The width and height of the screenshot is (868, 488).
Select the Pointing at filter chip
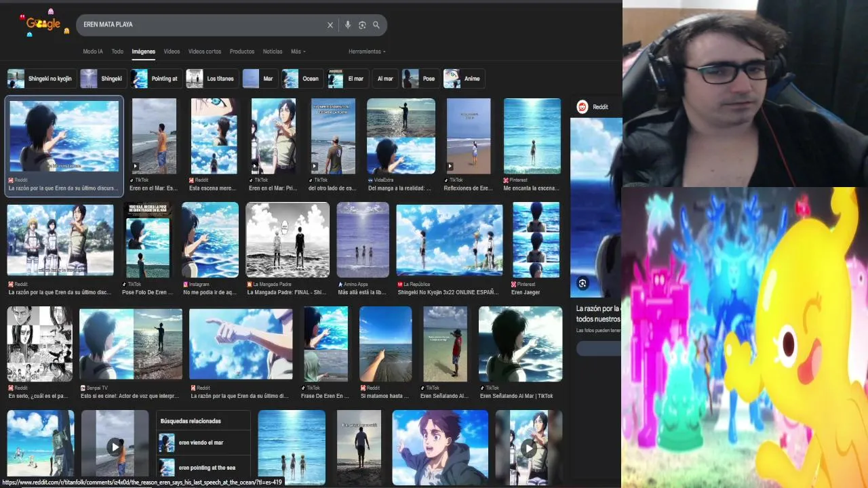click(155, 79)
